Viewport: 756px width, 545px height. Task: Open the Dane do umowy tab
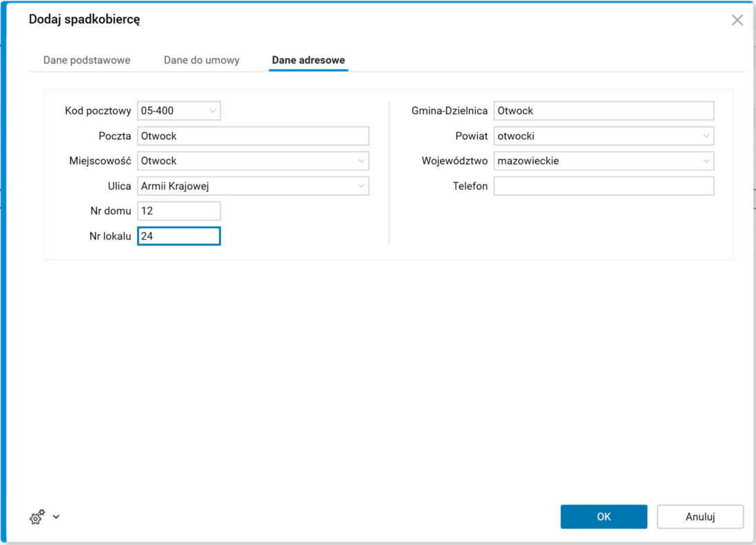point(202,60)
